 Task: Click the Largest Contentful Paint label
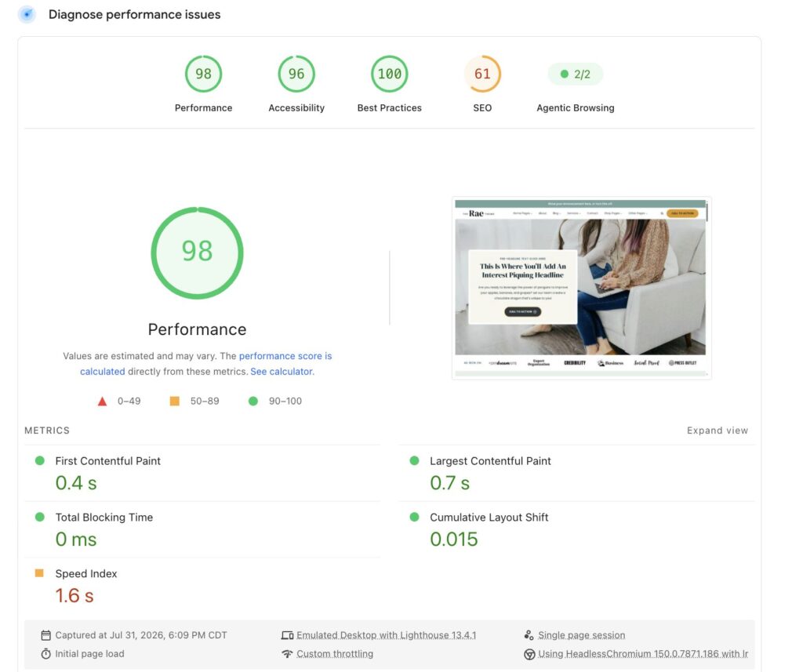490,460
